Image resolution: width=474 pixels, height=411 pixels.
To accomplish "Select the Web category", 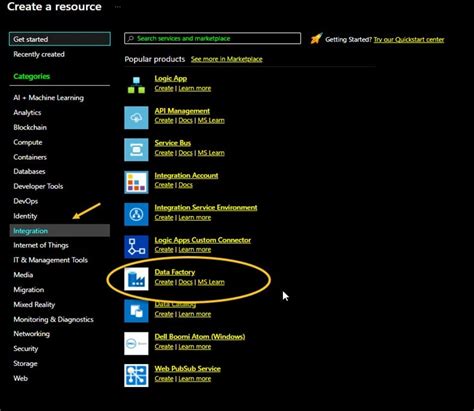I will tap(21, 378).
